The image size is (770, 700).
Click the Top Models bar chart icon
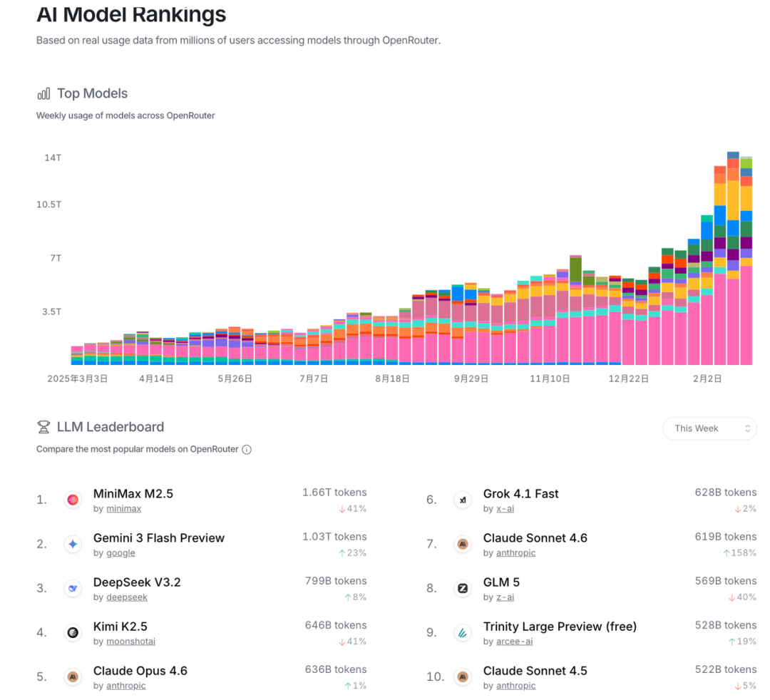(x=43, y=93)
